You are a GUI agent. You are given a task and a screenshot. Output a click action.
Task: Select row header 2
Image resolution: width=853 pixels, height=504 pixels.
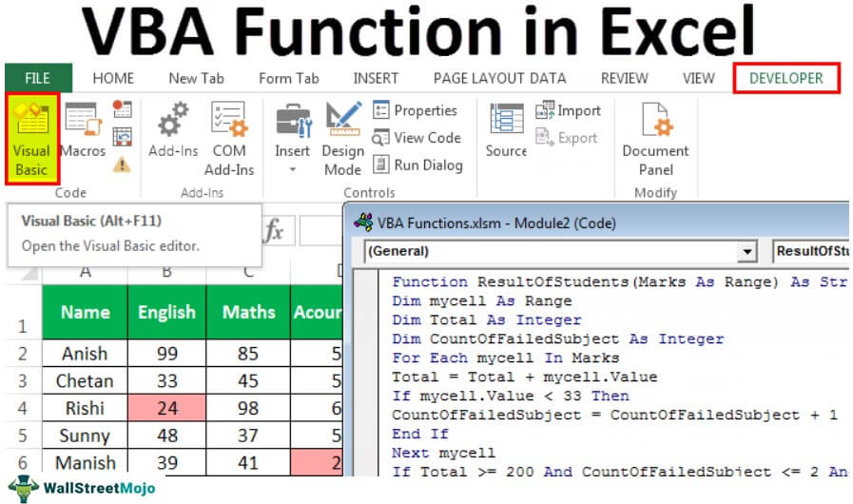[x=22, y=353]
